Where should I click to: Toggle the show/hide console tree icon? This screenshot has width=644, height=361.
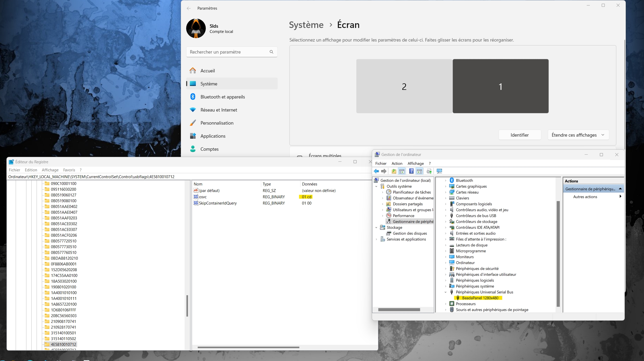402,171
